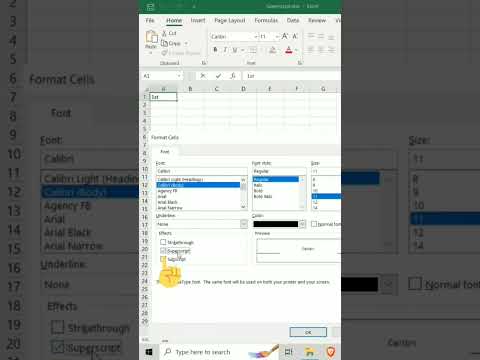Open the Font group dialog launcher
This screenshot has height=360, width=480.
(x=300, y=63)
